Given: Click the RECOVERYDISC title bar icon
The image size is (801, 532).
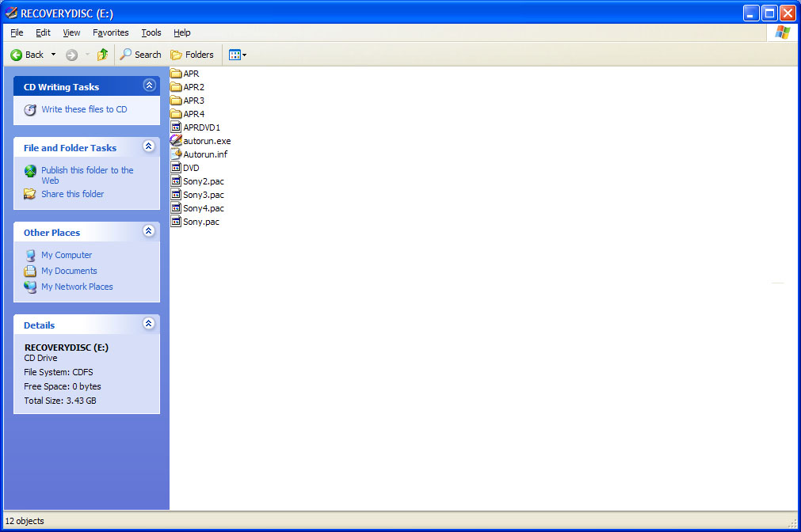Looking at the screenshot, I should [11, 13].
